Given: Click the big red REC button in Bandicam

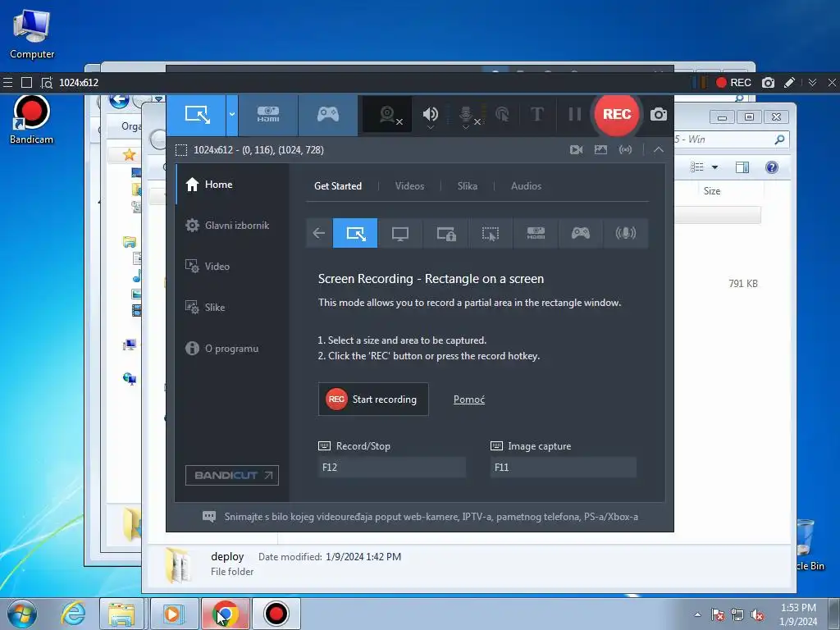Looking at the screenshot, I should pyautogui.click(x=617, y=114).
